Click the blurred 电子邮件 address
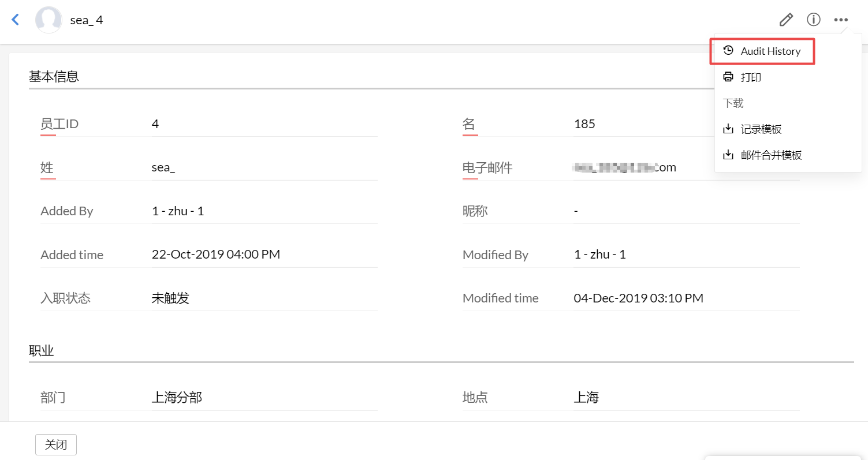 (624, 167)
